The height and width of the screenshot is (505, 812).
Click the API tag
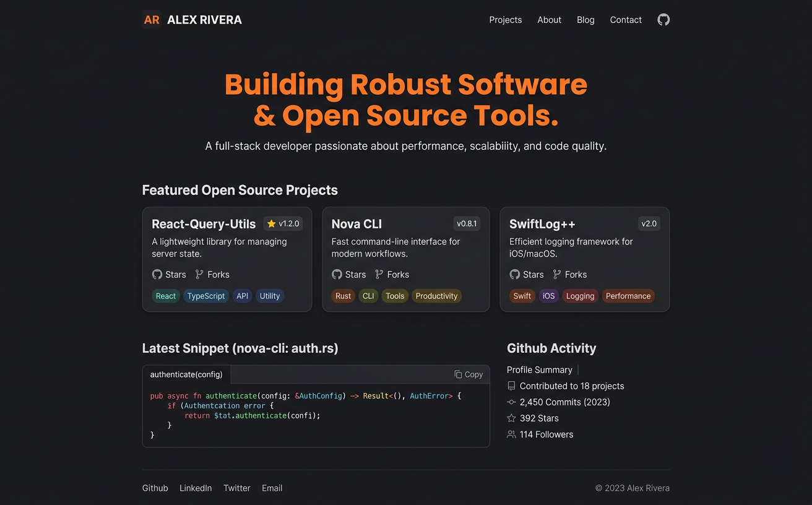[242, 296]
